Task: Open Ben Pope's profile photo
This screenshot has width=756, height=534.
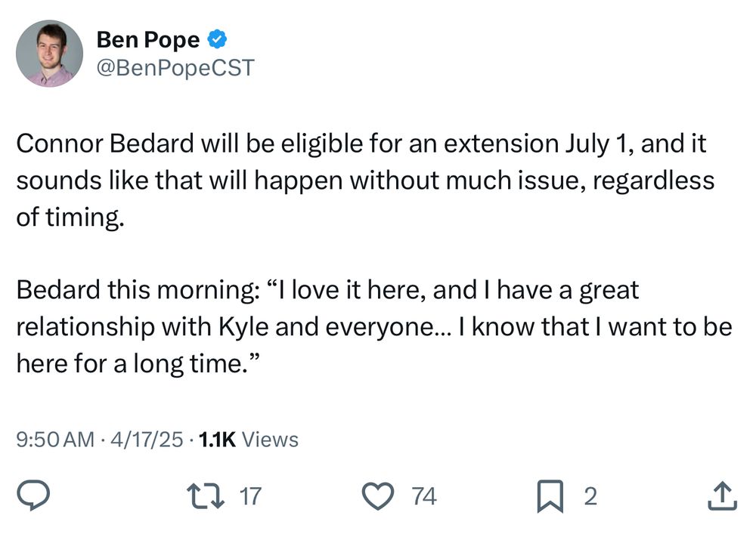Action: point(49,54)
